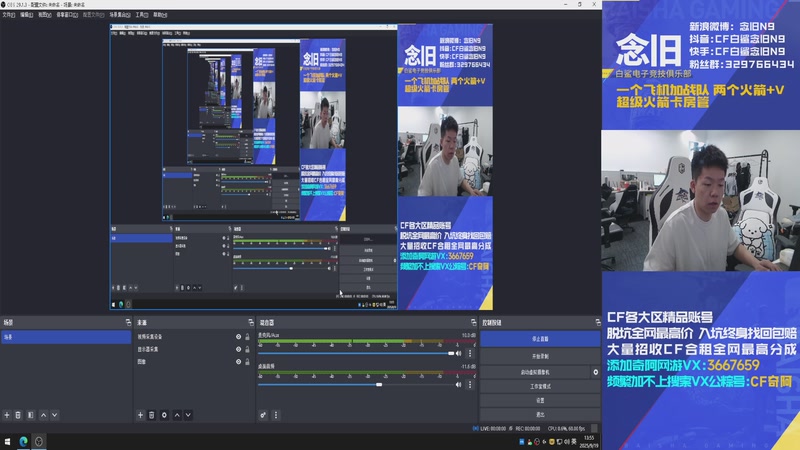Toggle visibility of 图像 source
Image resolution: width=800 pixels, height=450 pixels.
click(x=238, y=362)
